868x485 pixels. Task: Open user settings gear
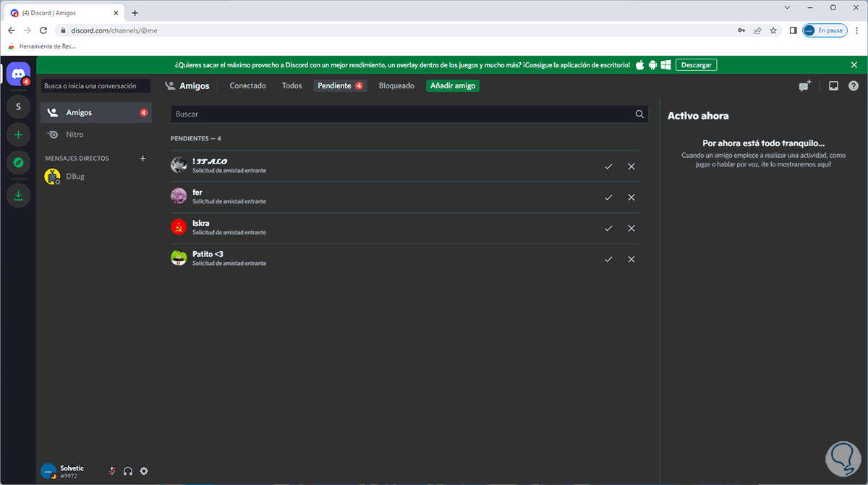click(144, 471)
